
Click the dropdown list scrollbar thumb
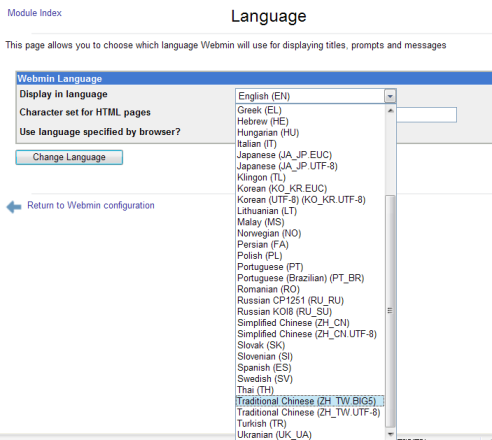coord(390,311)
